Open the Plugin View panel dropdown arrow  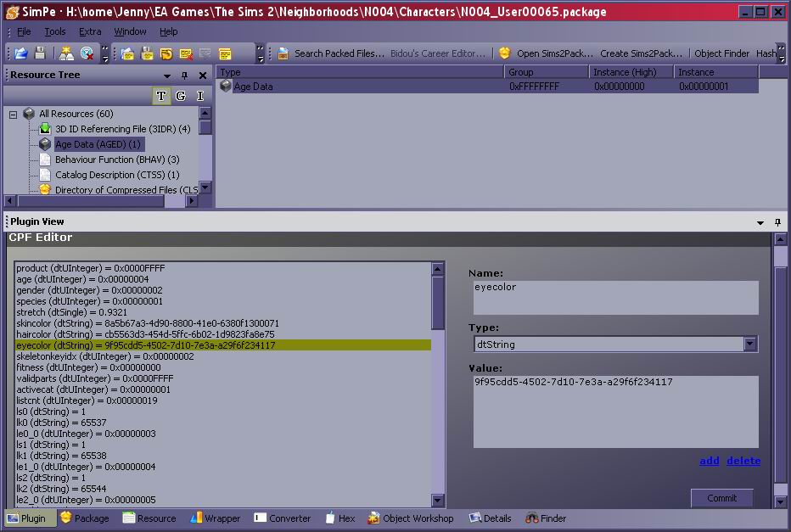[760, 222]
